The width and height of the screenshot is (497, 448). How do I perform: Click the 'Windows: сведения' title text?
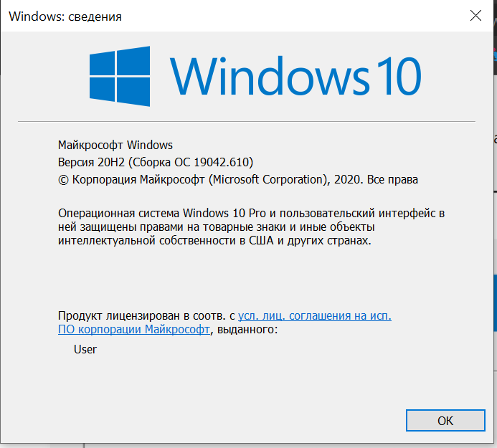coord(65,16)
